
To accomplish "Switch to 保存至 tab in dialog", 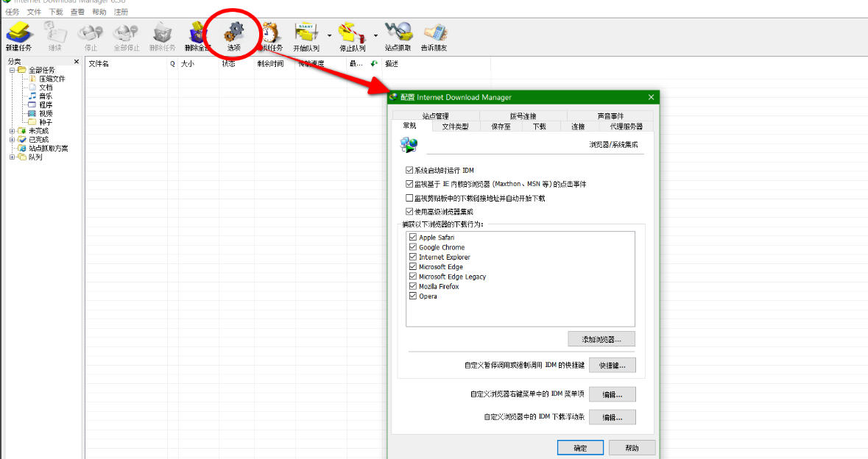I will pos(501,126).
